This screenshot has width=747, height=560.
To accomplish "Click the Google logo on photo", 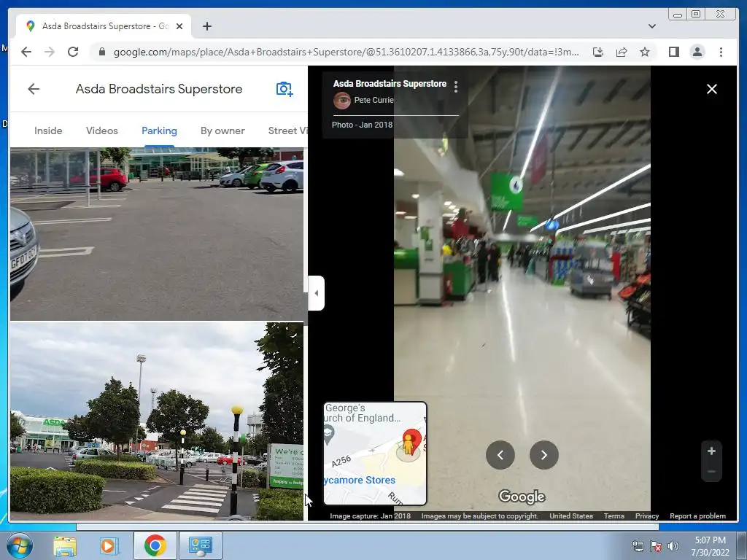I will [522, 497].
